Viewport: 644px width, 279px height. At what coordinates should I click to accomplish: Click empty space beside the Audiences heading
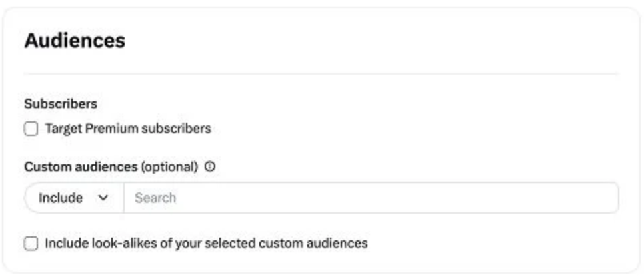(369, 41)
